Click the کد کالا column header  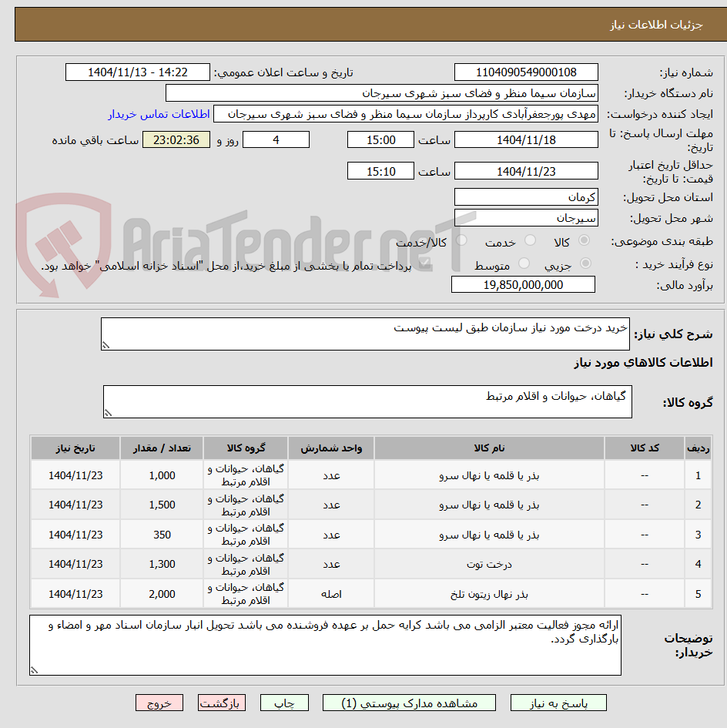[x=645, y=448]
